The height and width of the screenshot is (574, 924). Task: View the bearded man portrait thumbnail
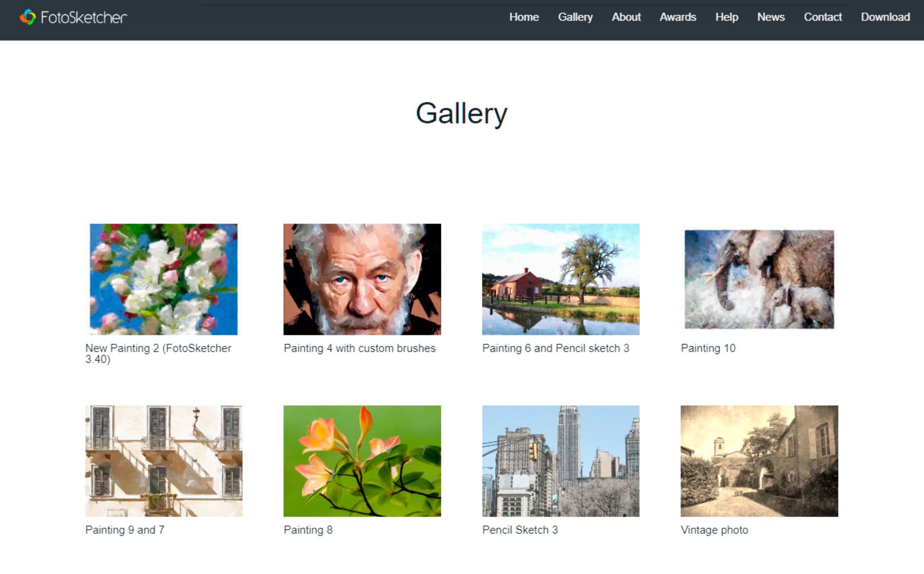(362, 279)
